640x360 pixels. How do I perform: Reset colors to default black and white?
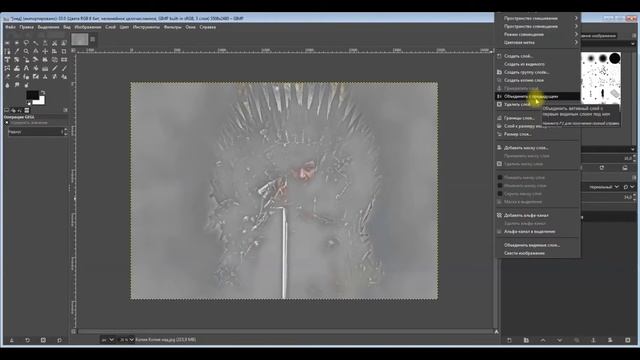(29, 103)
